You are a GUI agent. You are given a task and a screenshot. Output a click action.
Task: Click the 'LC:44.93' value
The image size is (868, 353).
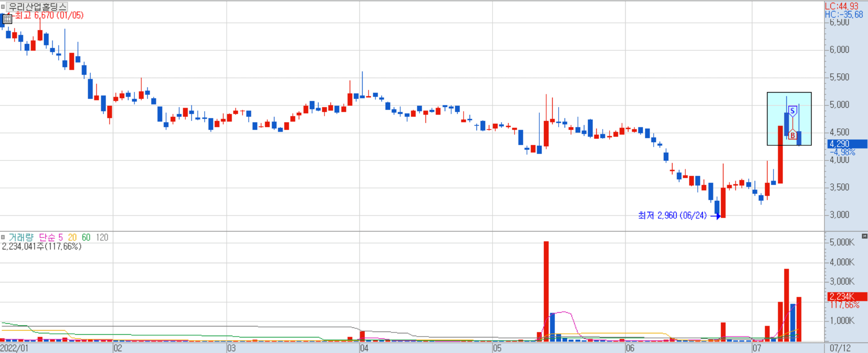coord(841,6)
